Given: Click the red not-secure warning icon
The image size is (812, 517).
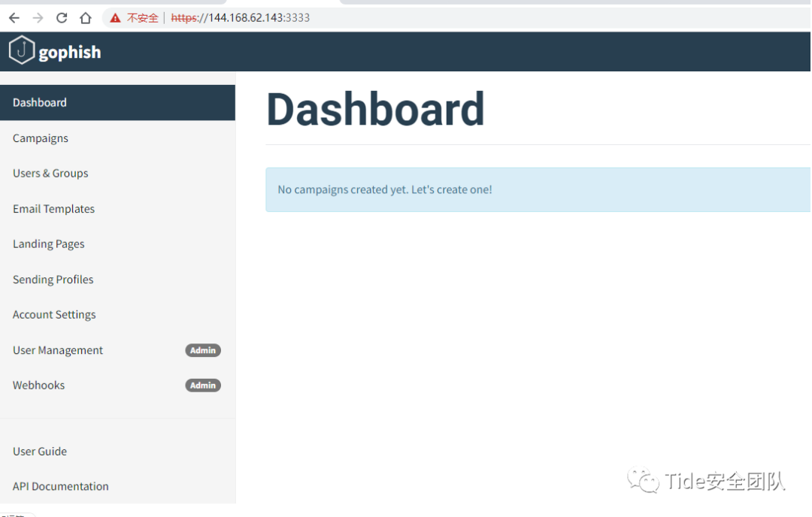Looking at the screenshot, I should point(115,18).
